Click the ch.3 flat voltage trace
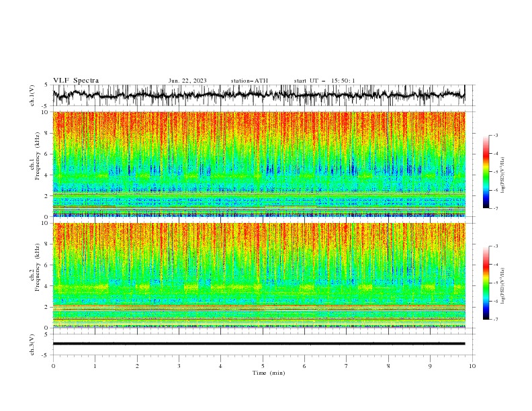The image size is (532, 411). tap(259, 344)
